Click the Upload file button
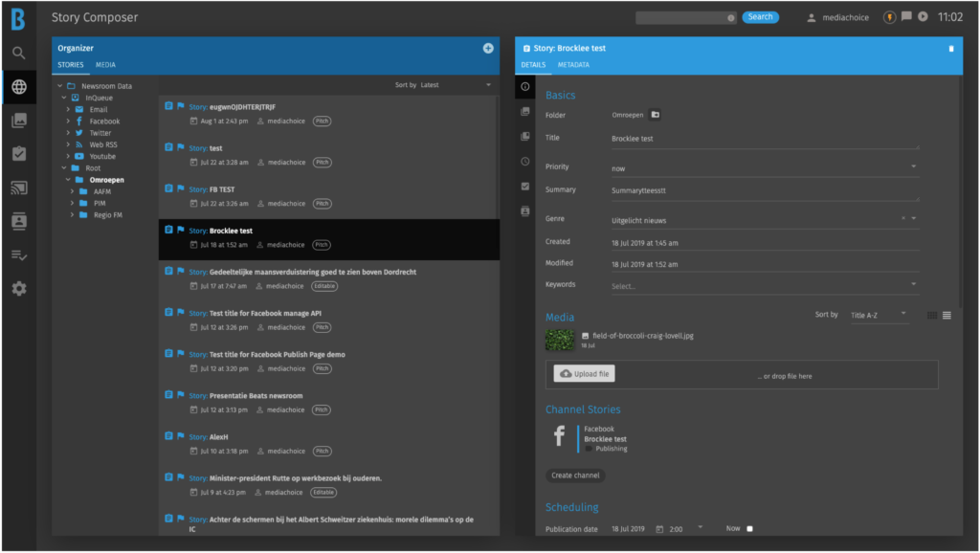This screenshot has height=553, width=980. (585, 374)
